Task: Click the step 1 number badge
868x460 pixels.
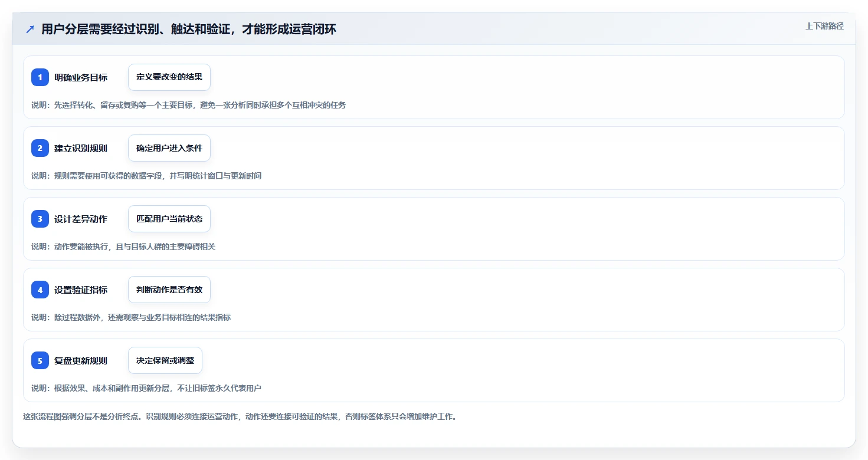Action: (40, 77)
